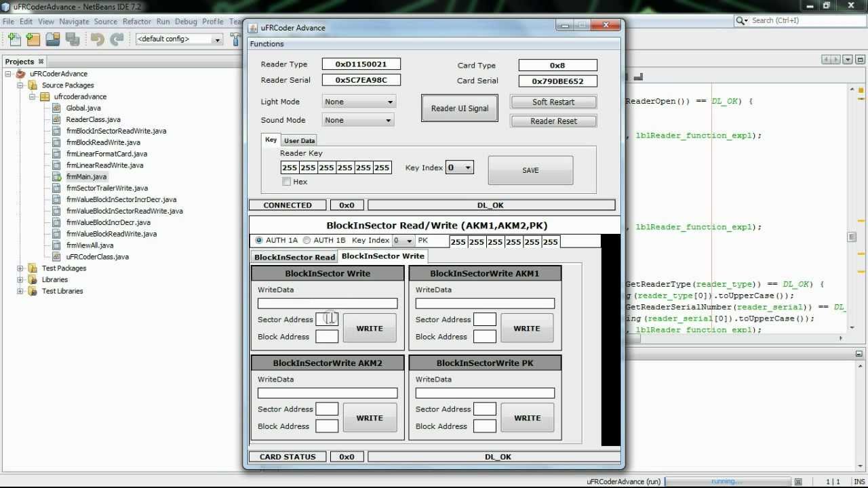Click the editor vertical scrollbar
The height and width of the screenshot is (488, 868).
[852, 209]
